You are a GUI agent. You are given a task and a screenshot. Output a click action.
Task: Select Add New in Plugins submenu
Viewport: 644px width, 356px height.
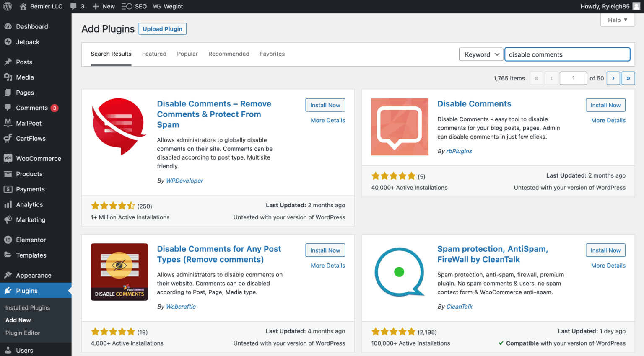coord(18,320)
